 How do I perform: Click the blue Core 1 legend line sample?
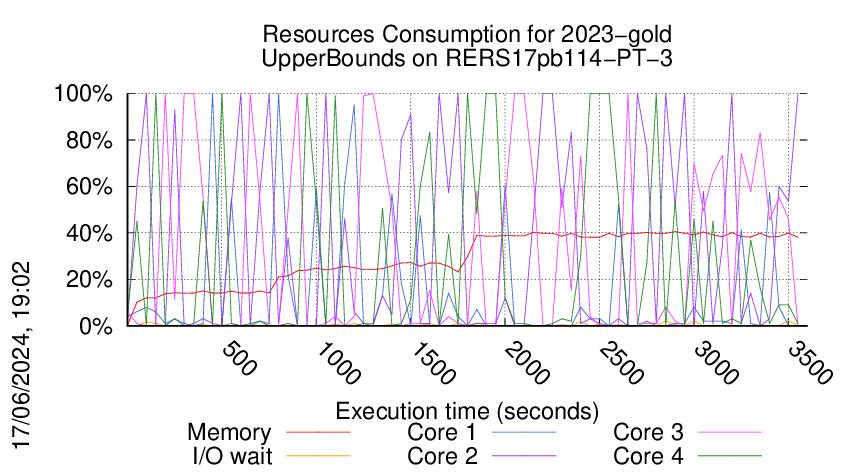524,433
